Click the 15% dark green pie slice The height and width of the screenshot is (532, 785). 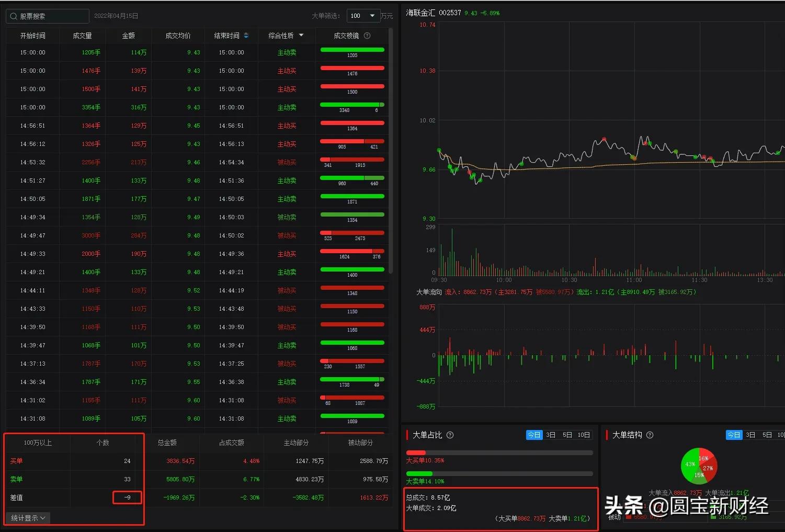point(699,476)
